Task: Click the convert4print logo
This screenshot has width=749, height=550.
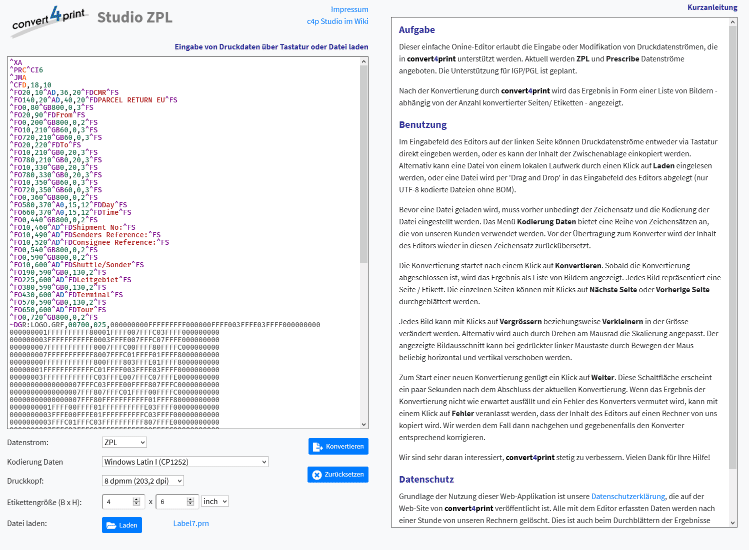Action: (x=47, y=20)
